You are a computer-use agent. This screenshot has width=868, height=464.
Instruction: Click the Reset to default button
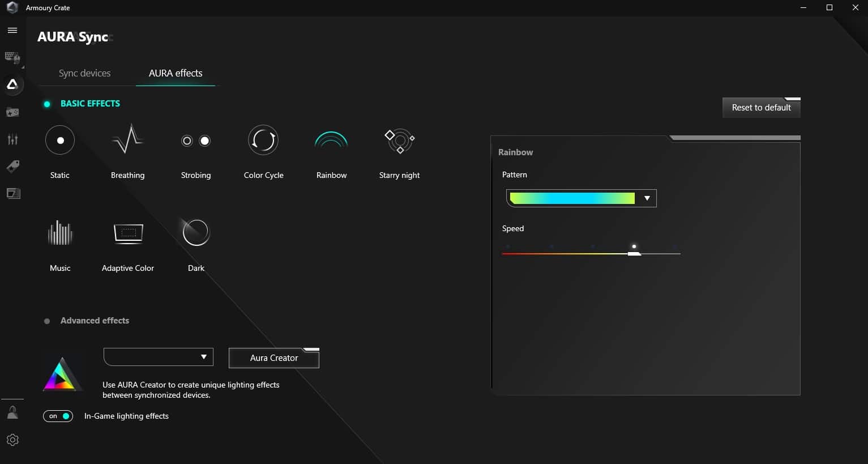(762, 108)
